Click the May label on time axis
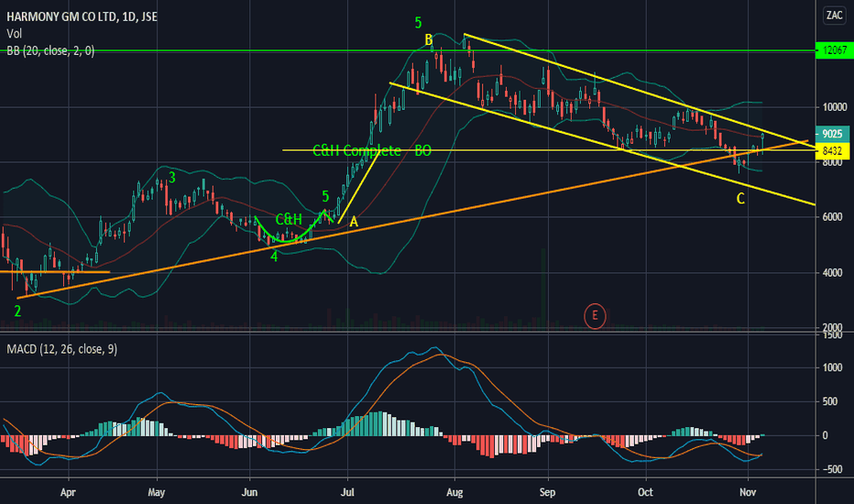 point(157,493)
